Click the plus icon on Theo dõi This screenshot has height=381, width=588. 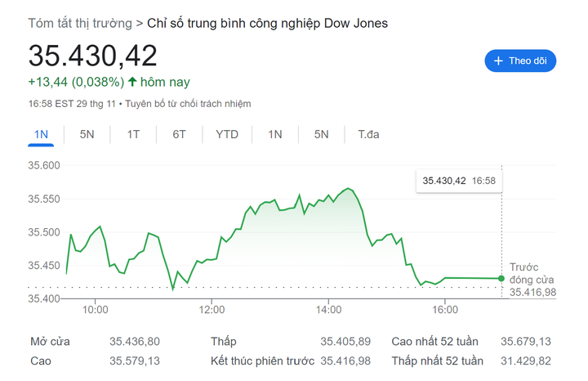coord(498,61)
